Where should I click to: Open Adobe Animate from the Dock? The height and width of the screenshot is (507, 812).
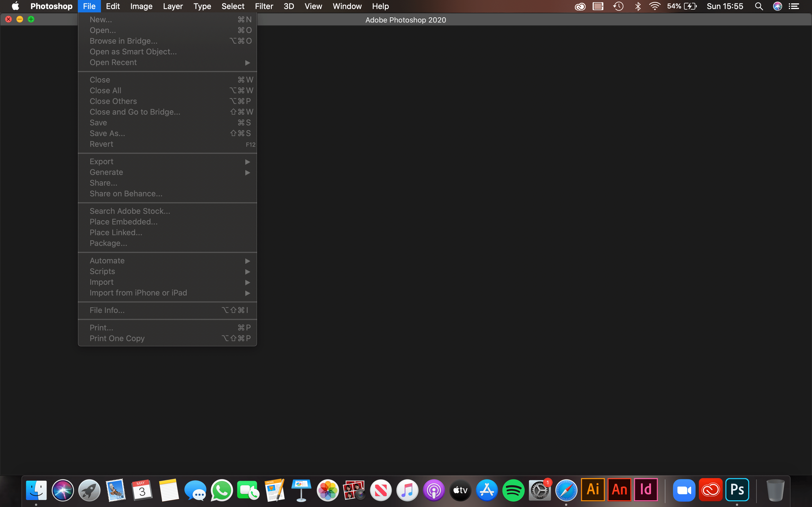619,490
